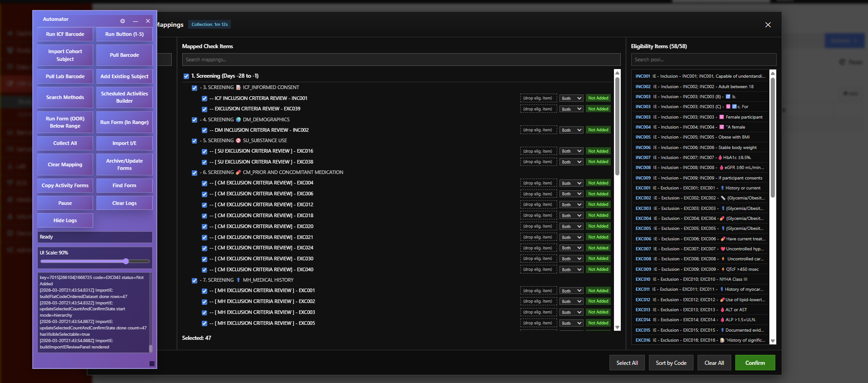The image size is (868, 383).
Task: Toggle 4. SCREENING DM_DEMOGRAPHICS checkbox
Action: (x=195, y=120)
